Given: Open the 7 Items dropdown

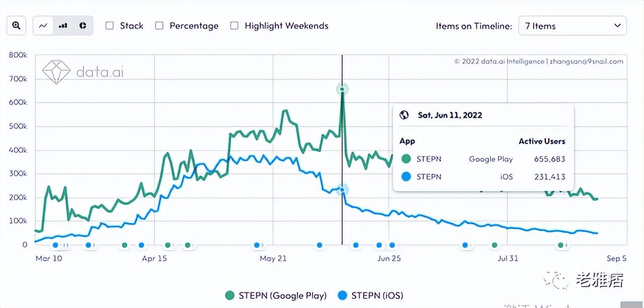Looking at the screenshot, I should point(573,26).
